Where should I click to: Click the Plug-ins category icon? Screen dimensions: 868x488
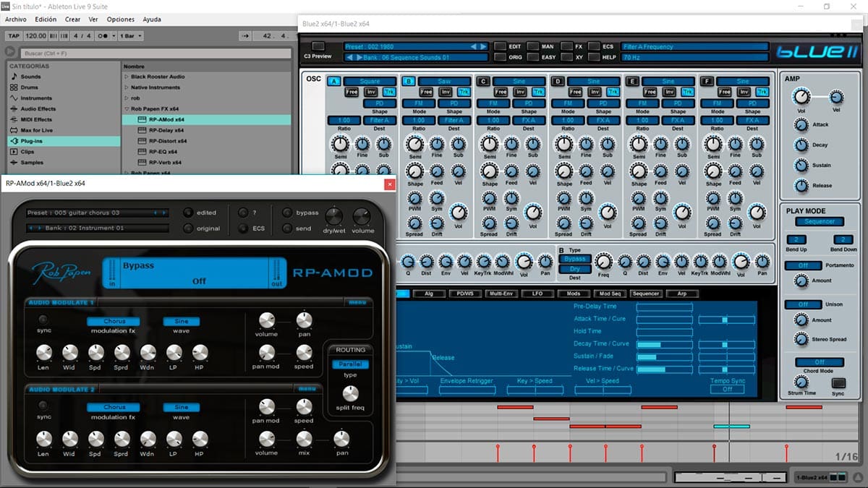point(13,141)
